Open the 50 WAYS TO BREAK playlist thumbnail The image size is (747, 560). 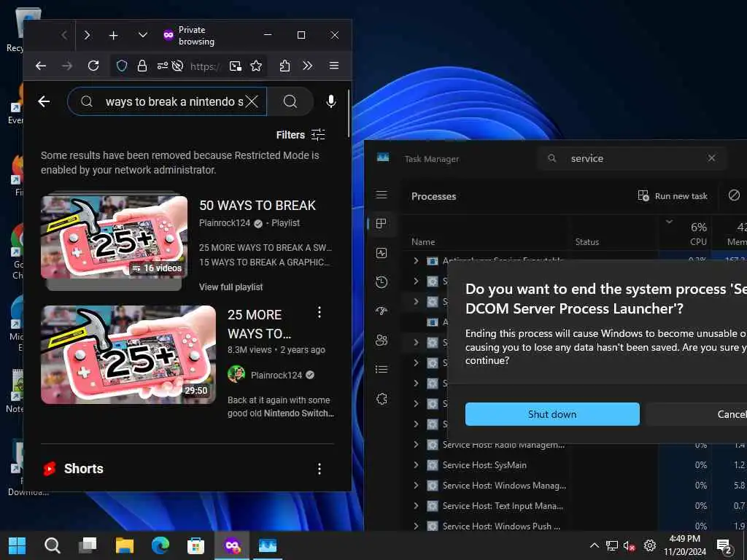point(115,237)
